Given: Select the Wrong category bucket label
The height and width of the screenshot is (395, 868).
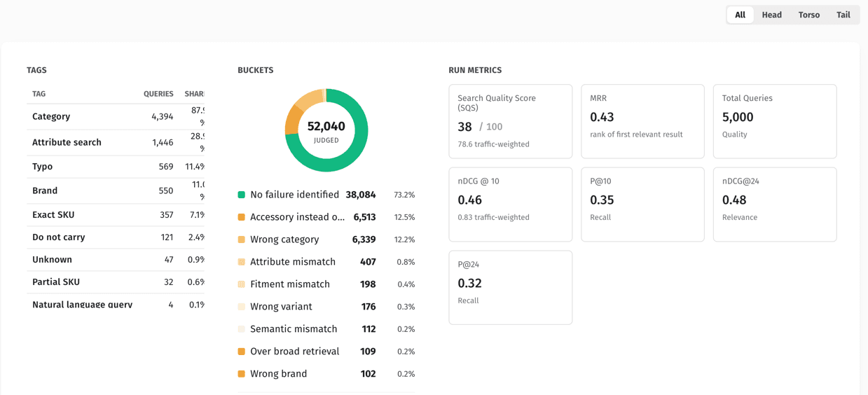Looking at the screenshot, I should [x=284, y=240].
